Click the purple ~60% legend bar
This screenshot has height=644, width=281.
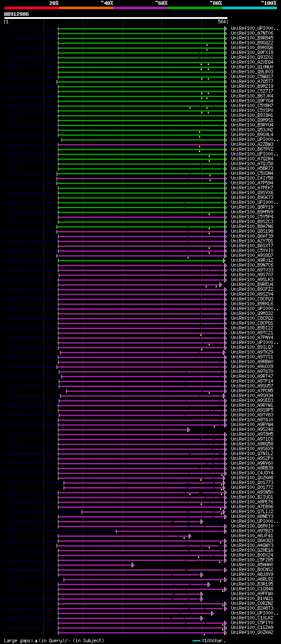point(140,8)
